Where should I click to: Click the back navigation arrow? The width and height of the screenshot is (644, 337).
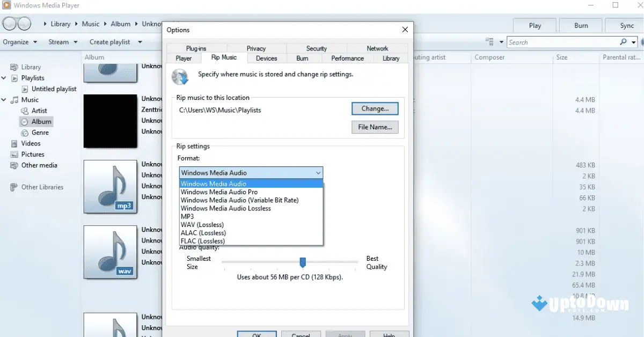pos(9,24)
